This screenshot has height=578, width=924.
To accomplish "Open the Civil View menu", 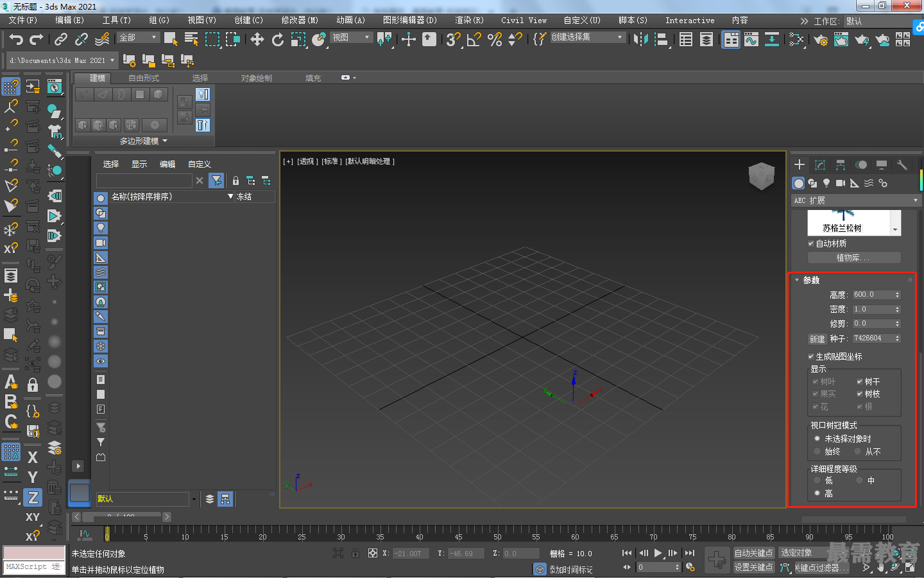I will click(x=524, y=21).
